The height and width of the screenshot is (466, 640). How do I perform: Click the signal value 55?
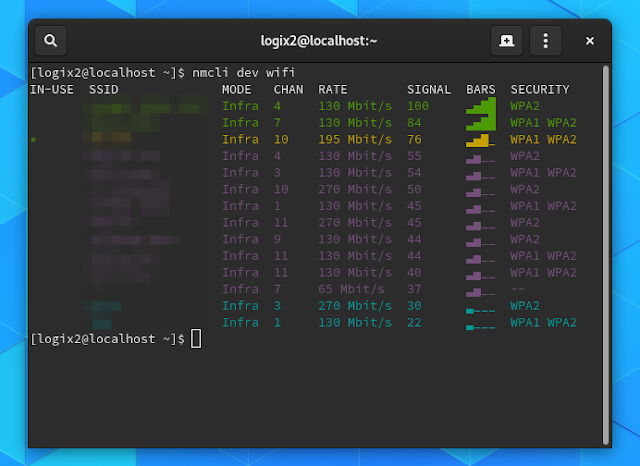414,156
